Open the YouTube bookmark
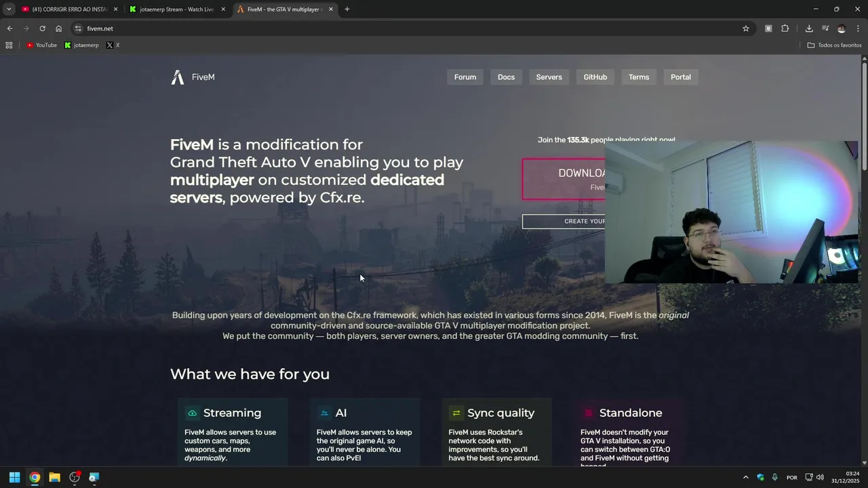The width and height of the screenshot is (868, 488). pos(41,45)
